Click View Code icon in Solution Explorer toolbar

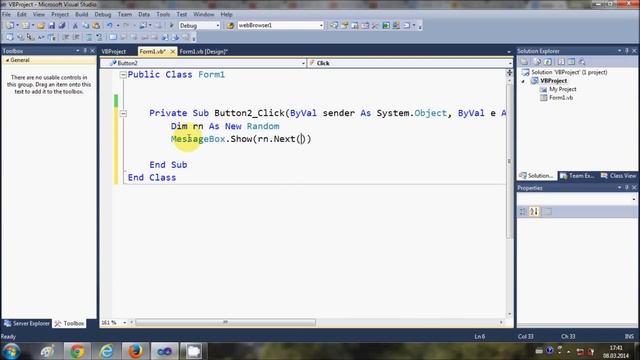pos(561,62)
